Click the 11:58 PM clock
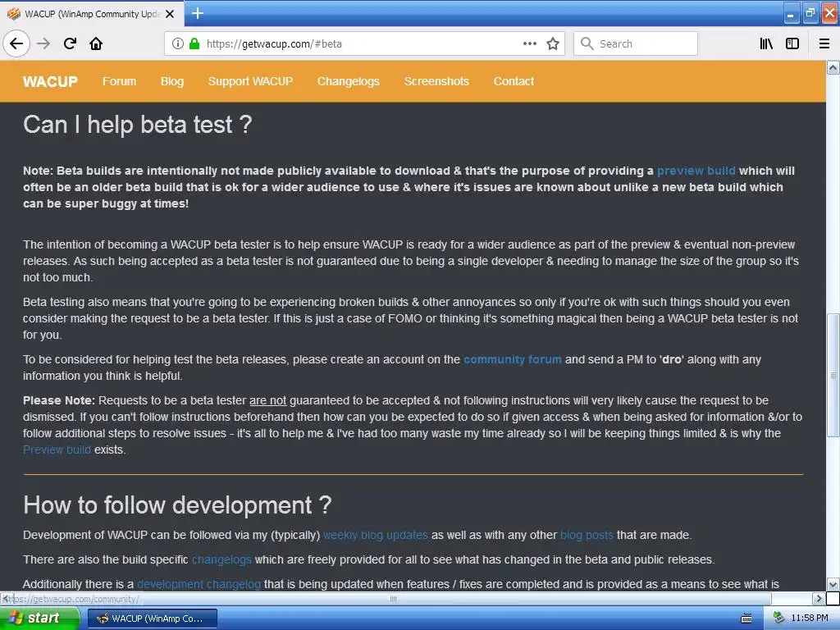This screenshot has height=630, width=840. [x=810, y=619]
